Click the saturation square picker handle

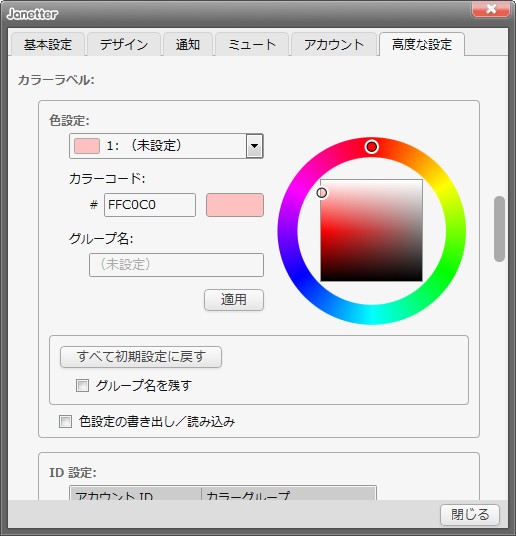321,193
